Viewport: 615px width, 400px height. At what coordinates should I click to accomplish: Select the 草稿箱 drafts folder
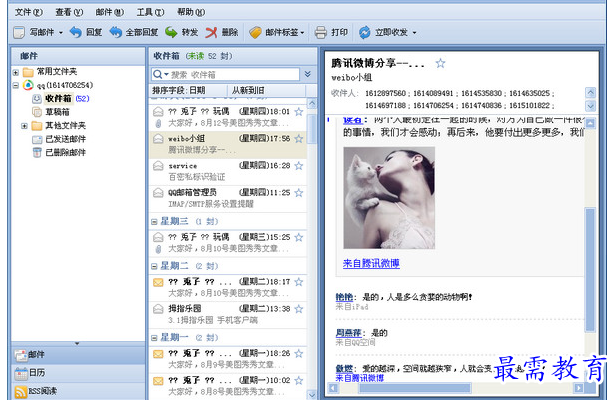tap(51, 112)
